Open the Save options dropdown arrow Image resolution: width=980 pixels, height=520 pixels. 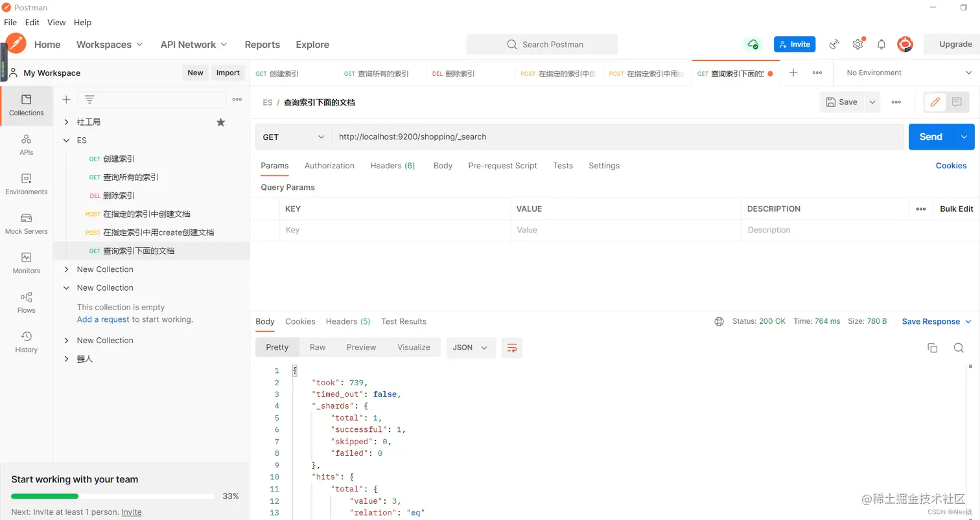[872, 102]
